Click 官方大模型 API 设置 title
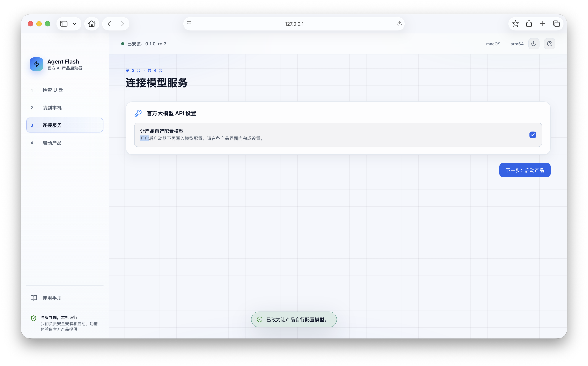The image size is (588, 366). click(171, 113)
